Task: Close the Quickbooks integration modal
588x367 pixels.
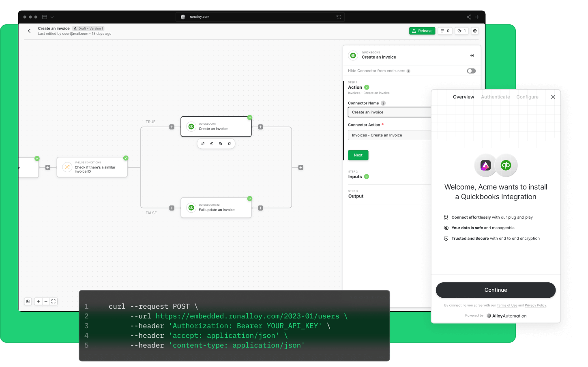Action: pos(553,97)
